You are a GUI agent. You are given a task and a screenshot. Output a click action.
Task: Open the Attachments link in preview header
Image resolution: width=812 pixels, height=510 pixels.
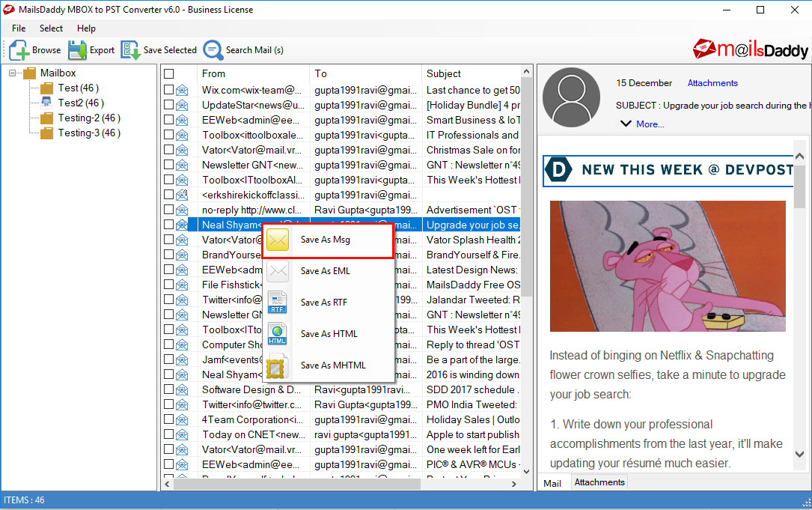pyautogui.click(x=712, y=83)
